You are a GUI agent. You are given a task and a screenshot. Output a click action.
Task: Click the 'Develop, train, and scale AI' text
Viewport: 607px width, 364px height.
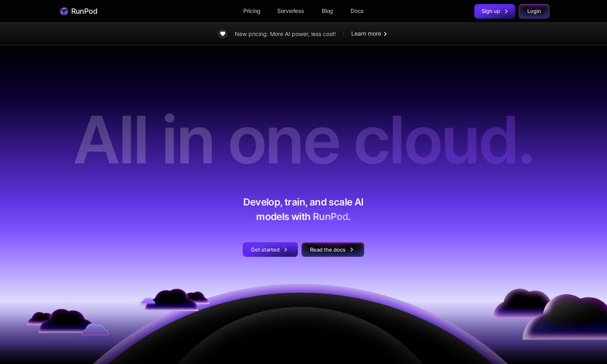(x=303, y=202)
